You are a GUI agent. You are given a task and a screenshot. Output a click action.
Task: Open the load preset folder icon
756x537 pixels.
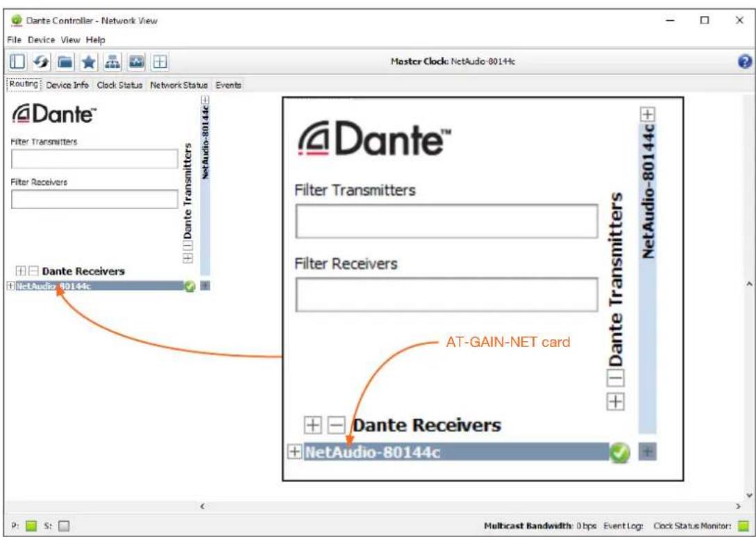tap(65, 62)
